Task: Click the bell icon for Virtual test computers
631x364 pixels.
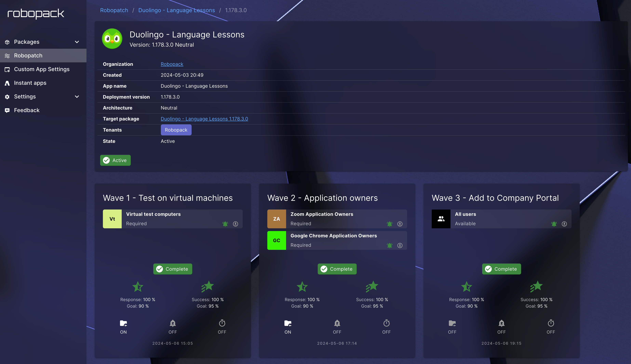Action: pos(225,224)
